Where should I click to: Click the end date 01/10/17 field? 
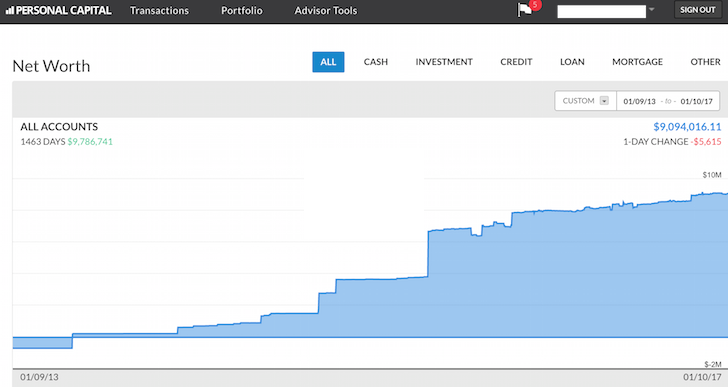point(696,101)
